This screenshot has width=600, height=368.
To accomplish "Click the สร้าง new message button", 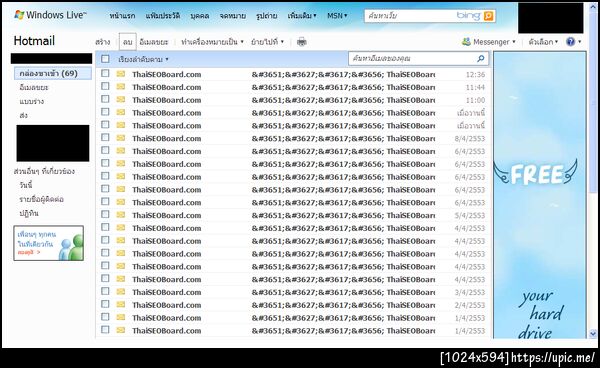I will (103, 42).
